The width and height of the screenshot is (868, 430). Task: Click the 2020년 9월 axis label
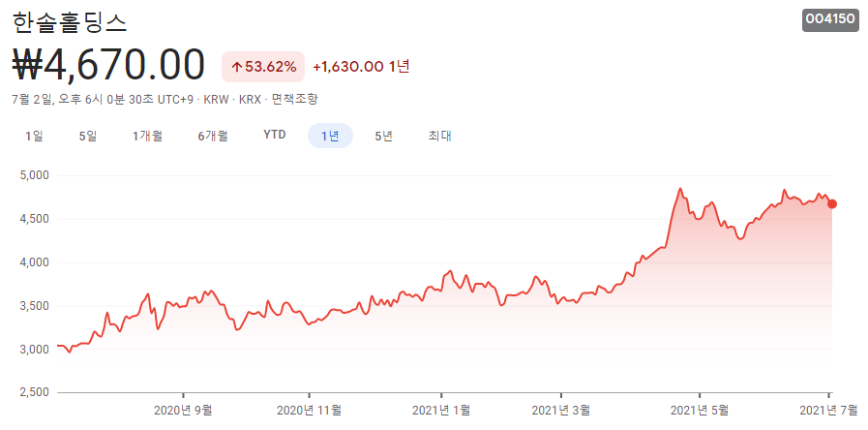tap(183, 410)
